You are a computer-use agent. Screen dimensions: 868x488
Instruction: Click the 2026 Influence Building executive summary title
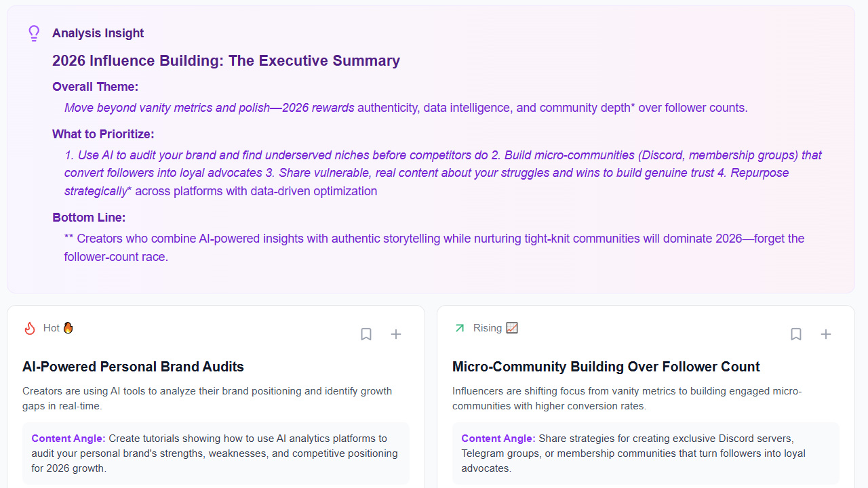tap(226, 60)
